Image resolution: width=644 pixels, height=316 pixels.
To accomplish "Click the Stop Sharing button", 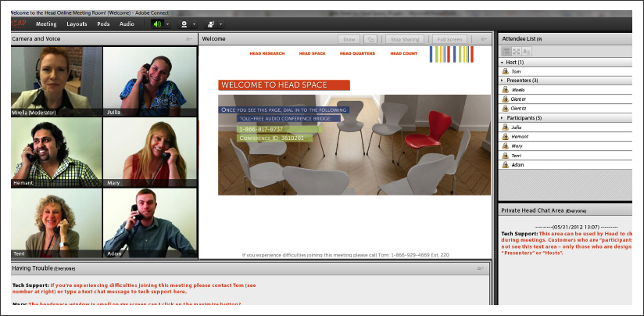I will click(x=405, y=39).
